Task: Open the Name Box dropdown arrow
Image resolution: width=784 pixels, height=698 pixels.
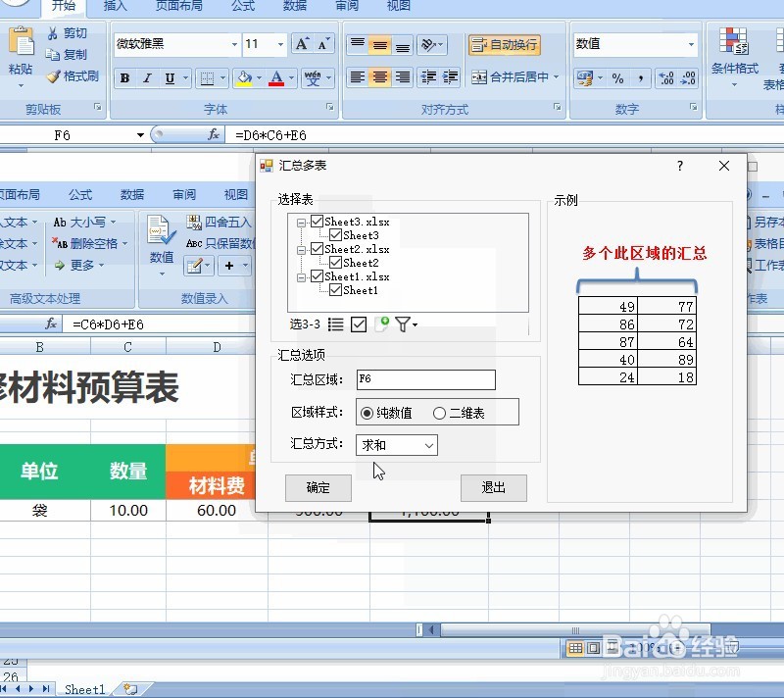Action: coord(140,135)
